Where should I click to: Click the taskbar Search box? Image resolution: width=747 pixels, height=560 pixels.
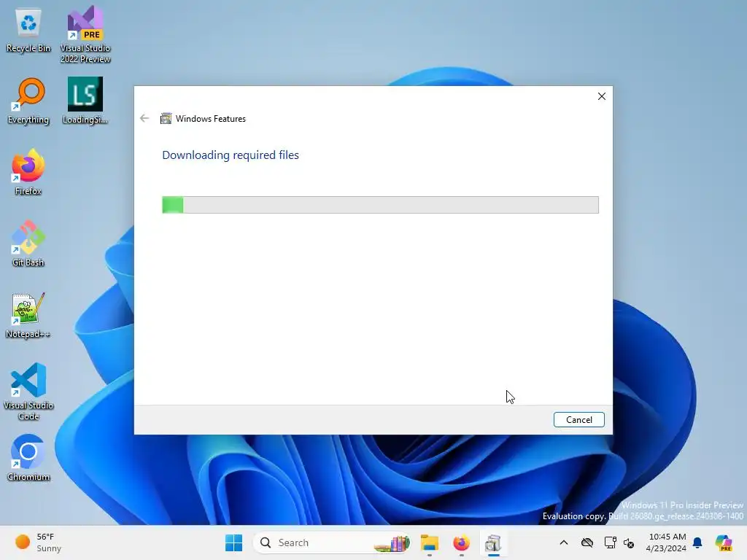[x=332, y=542]
